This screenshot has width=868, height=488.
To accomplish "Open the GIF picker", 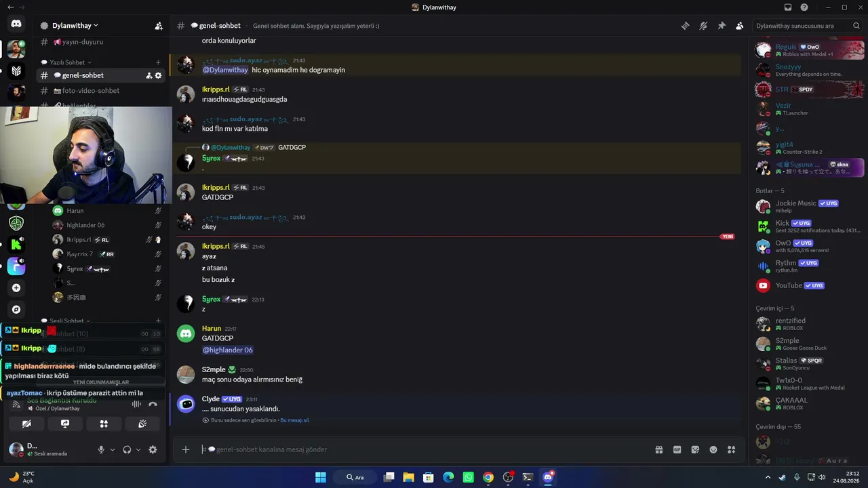I will click(677, 449).
